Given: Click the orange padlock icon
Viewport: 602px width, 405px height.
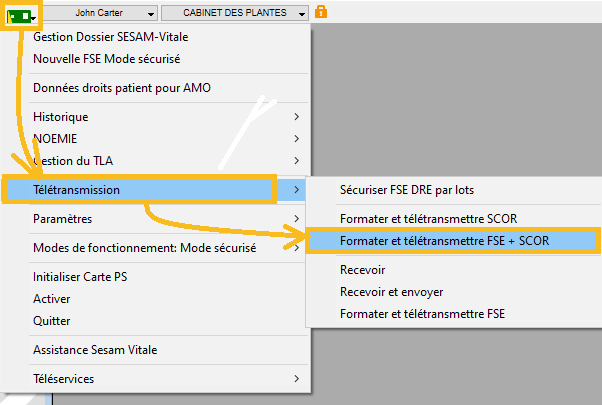Looking at the screenshot, I should (321, 12).
